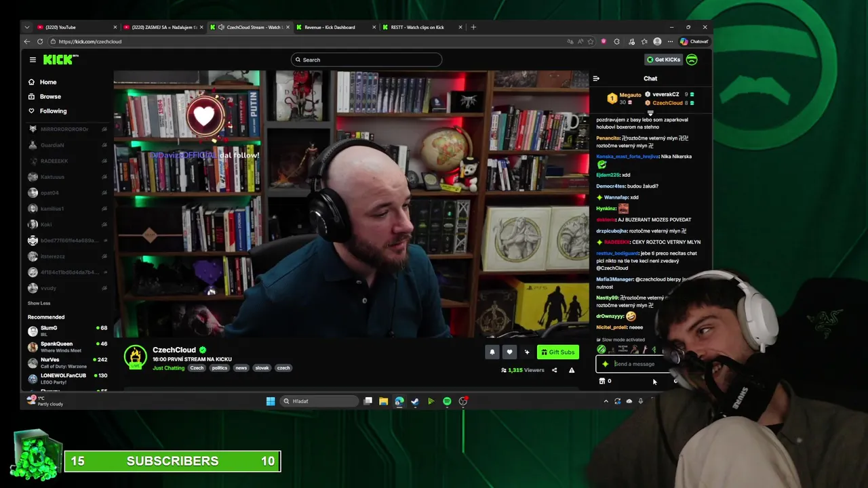The width and height of the screenshot is (868, 488).
Task: Open followed channel opat04
Action: pyautogui.click(x=67, y=192)
